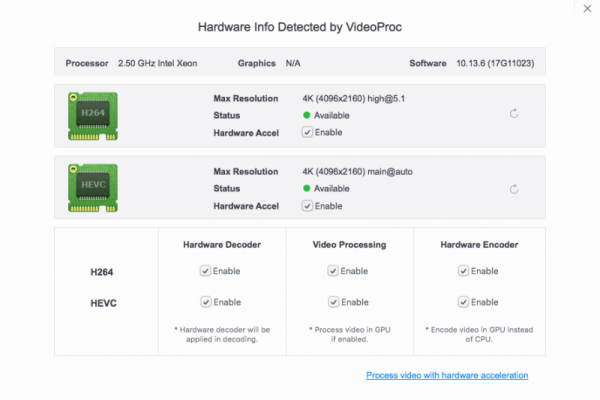Toggle H264 Hardware Encoder checkbox
The height and width of the screenshot is (400, 600).
click(463, 270)
